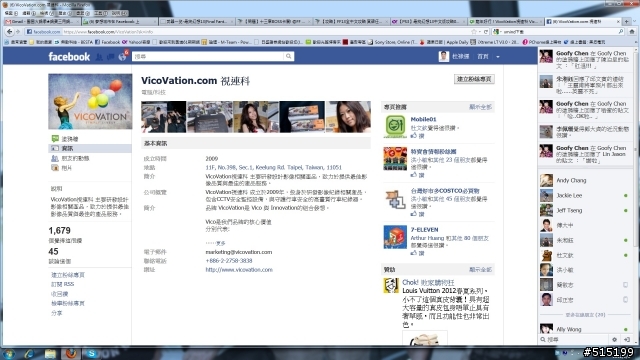Switch to the Gmail browser tab
Screen dimensions: 640x360
coord(42,21)
